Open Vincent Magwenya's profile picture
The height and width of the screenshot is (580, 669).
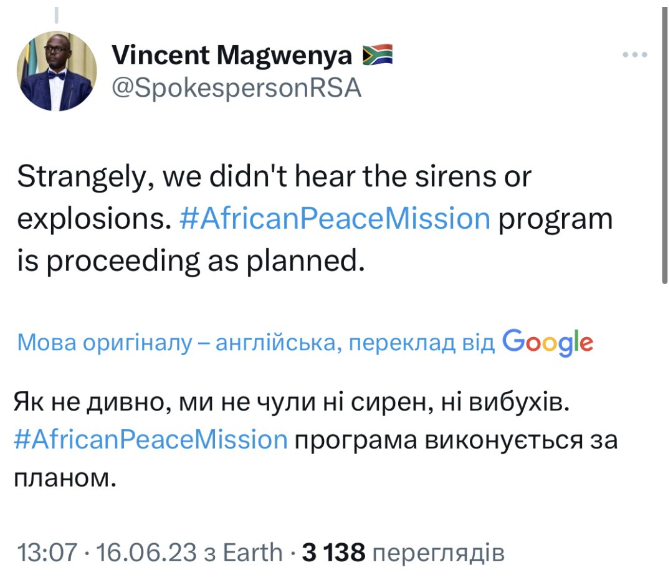[57, 74]
